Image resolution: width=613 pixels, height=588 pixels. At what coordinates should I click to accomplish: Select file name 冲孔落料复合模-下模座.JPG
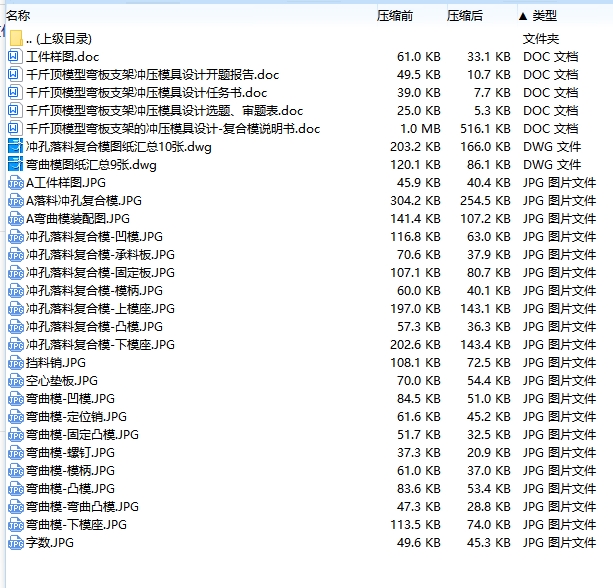click(100, 344)
